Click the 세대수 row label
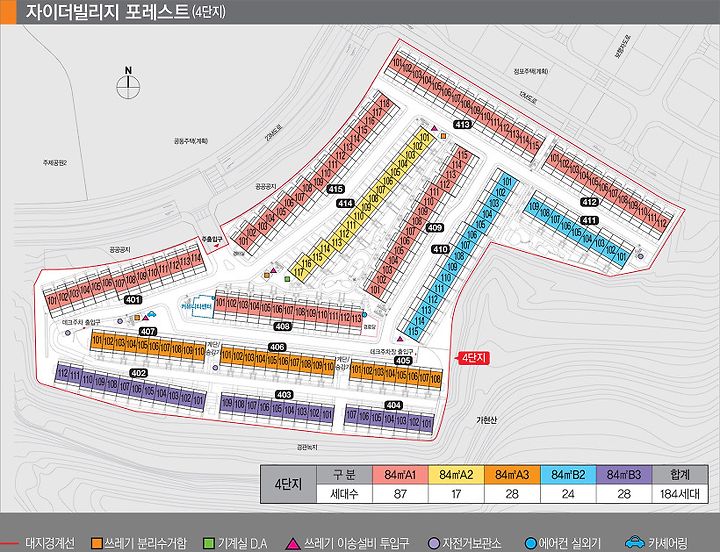720x552 pixels. 344,494
